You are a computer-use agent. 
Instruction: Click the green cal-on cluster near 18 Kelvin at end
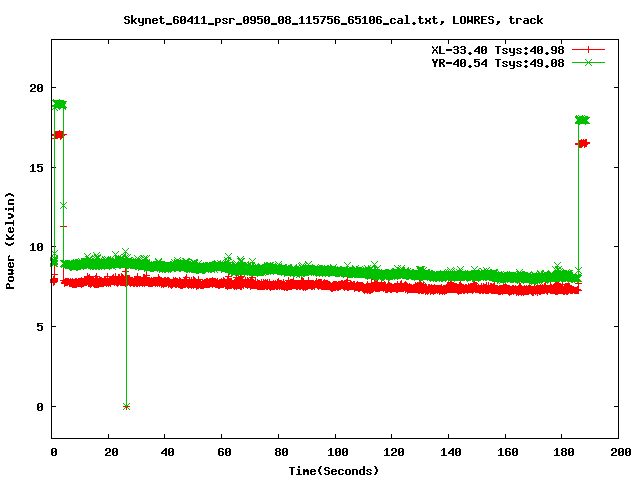pyautogui.click(x=582, y=120)
